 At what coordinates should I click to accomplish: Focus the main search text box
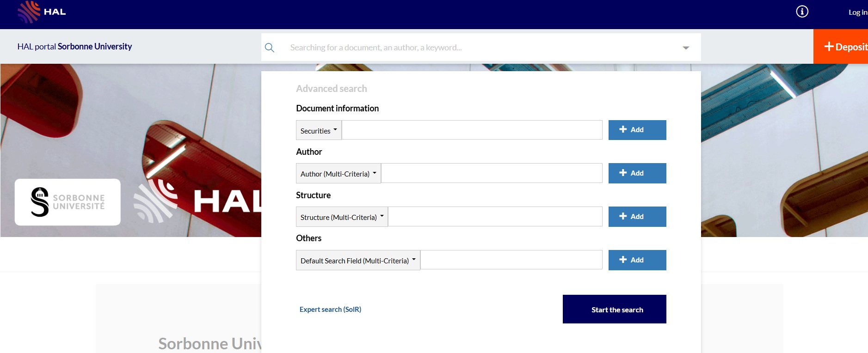coord(481,48)
